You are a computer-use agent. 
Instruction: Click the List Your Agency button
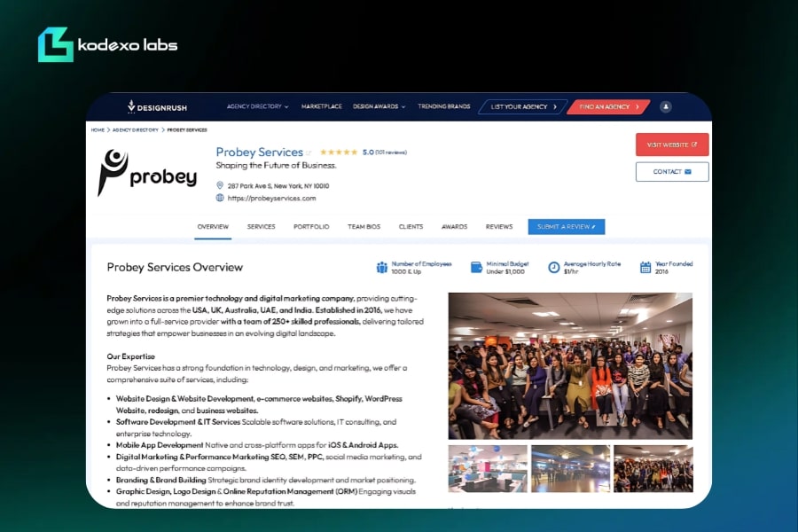523,107
